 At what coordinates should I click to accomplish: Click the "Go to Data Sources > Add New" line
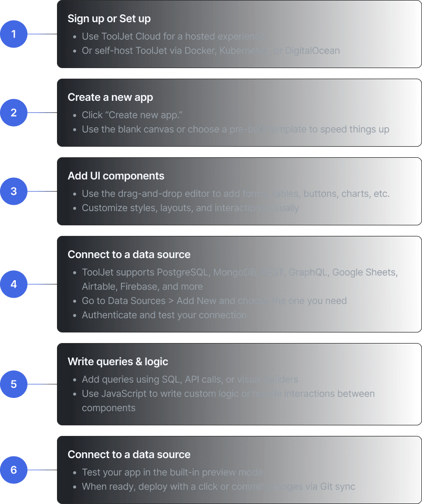click(x=214, y=301)
